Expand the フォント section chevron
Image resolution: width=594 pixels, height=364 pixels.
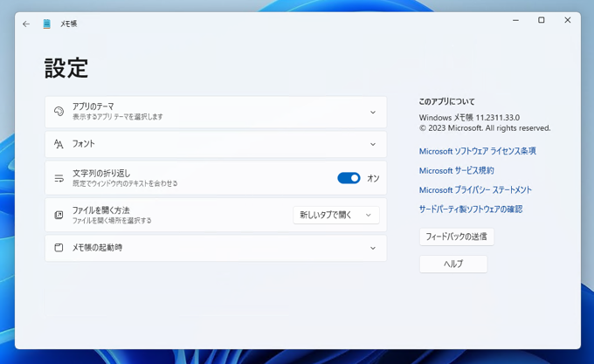point(373,145)
